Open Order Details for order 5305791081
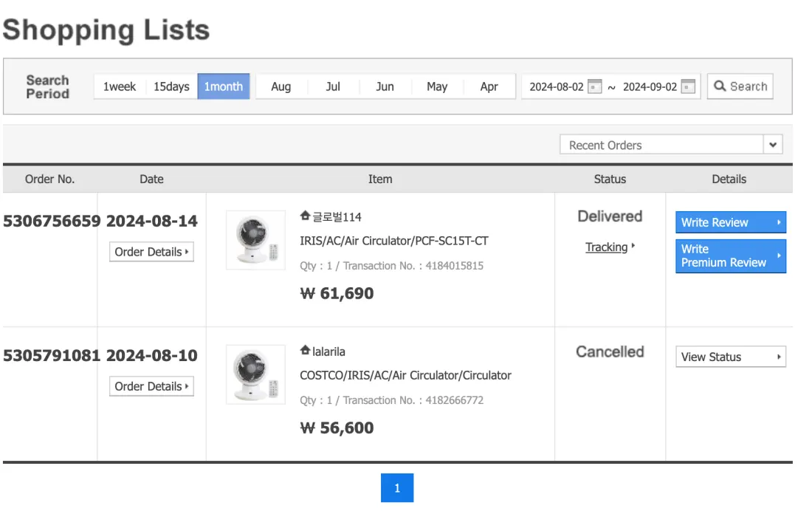812x511 pixels. (x=151, y=386)
